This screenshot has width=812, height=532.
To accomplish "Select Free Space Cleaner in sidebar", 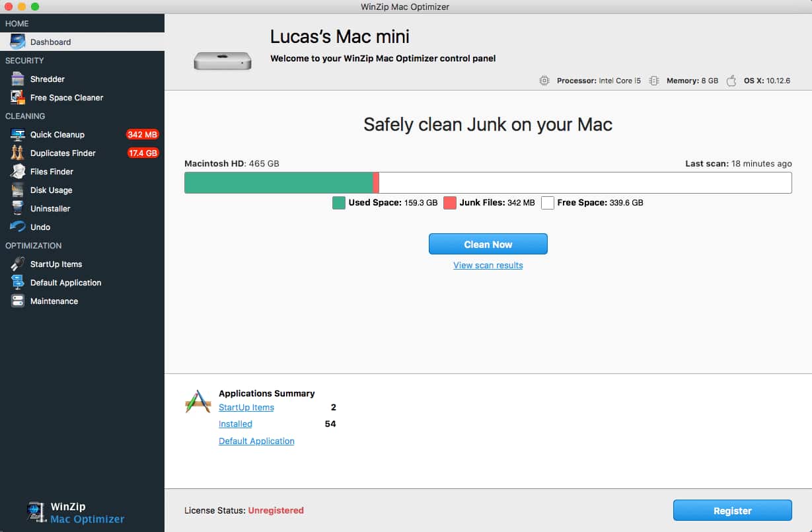I will [x=82, y=97].
